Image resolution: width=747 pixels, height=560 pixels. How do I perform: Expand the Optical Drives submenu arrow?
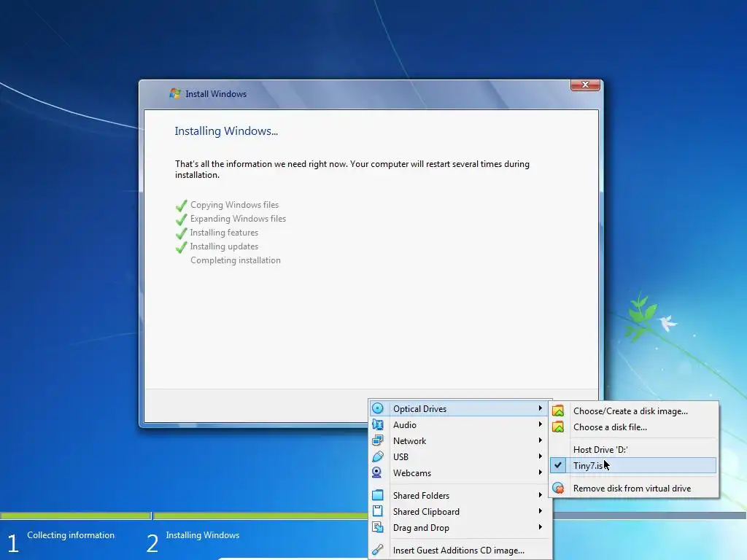click(541, 408)
